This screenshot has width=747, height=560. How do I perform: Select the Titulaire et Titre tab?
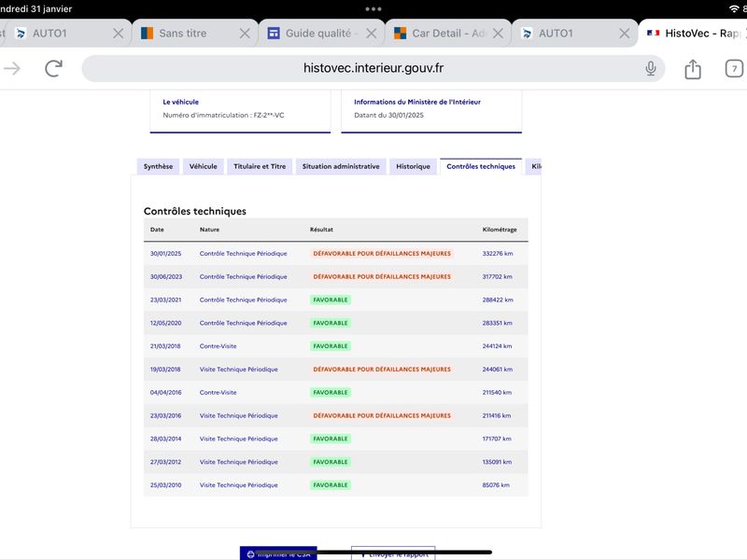pyautogui.click(x=260, y=167)
